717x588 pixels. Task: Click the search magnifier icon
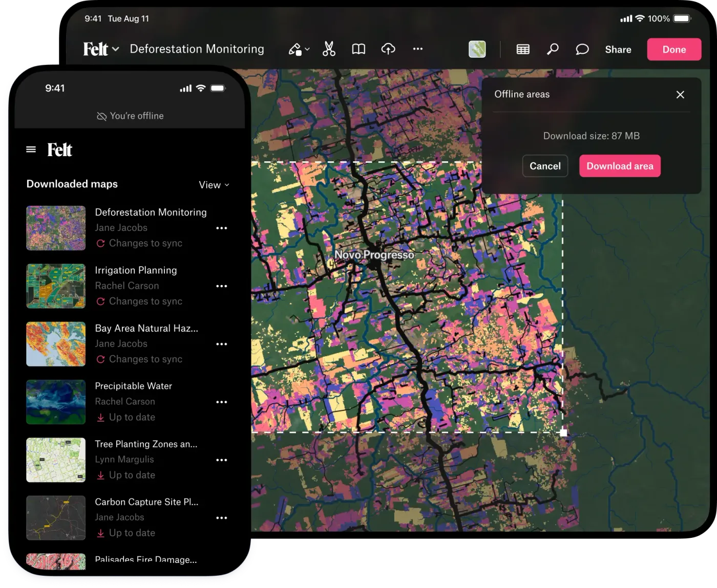click(553, 49)
